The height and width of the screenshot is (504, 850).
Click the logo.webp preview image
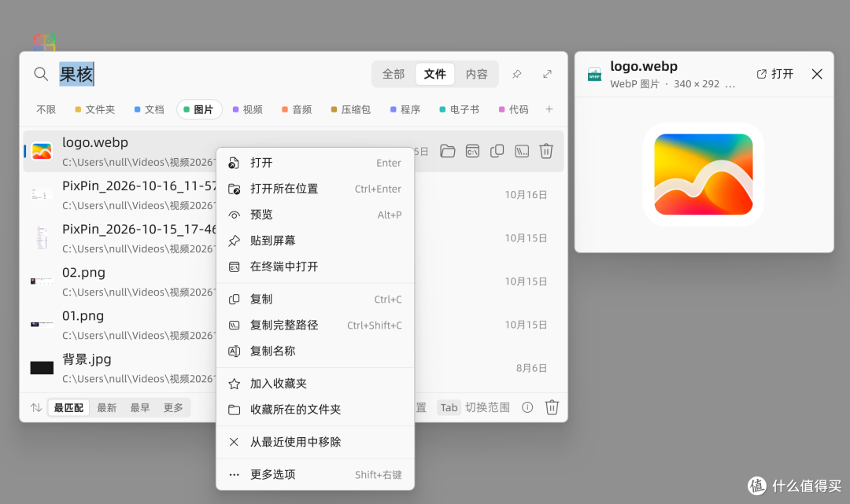[704, 175]
